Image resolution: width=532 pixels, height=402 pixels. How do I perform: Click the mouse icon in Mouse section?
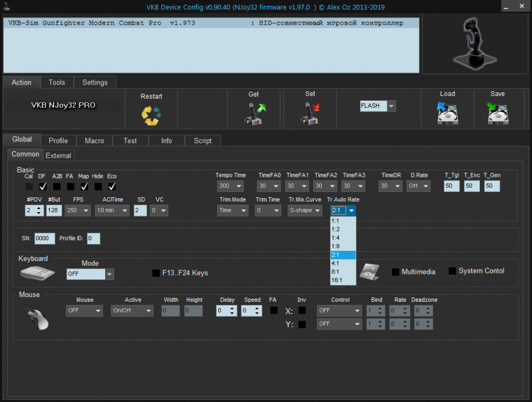(x=37, y=318)
